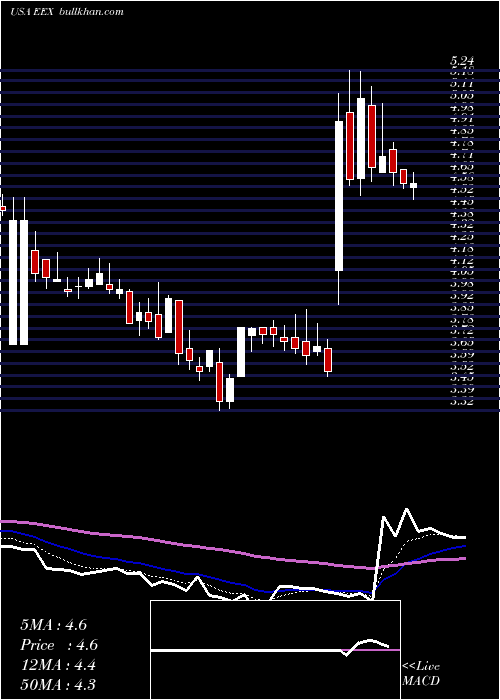
Task: Click inside the MACD inset chart box
Action: 275,650
